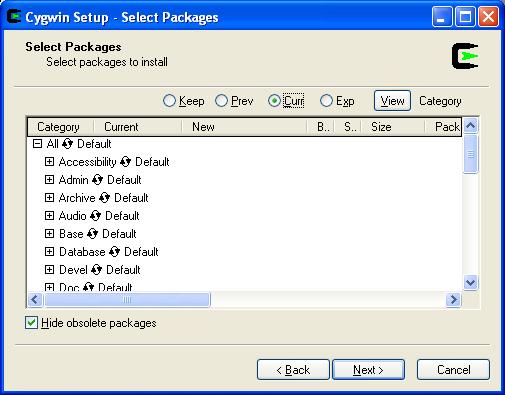
Task: Uncheck Hide obsolete packages
Action: point(31,323)
